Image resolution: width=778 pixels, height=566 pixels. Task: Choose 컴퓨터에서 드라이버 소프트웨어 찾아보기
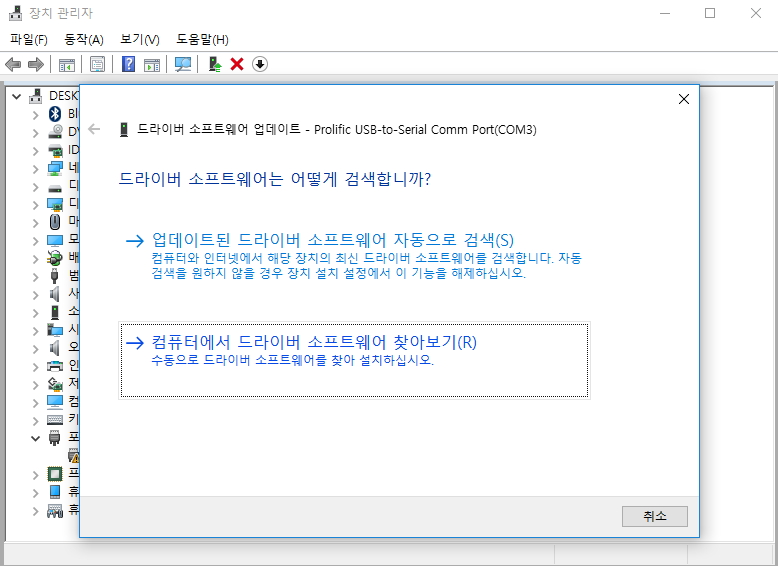pyautogui.click(x=314, y=342)
